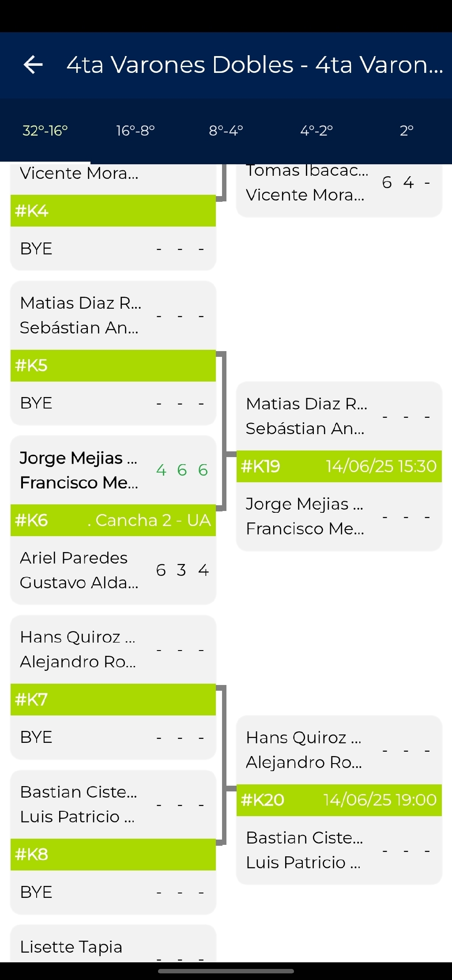The image size is (452, 980).
Task: Select Bastian Ciste team in match K8
Action: (79, 804)
